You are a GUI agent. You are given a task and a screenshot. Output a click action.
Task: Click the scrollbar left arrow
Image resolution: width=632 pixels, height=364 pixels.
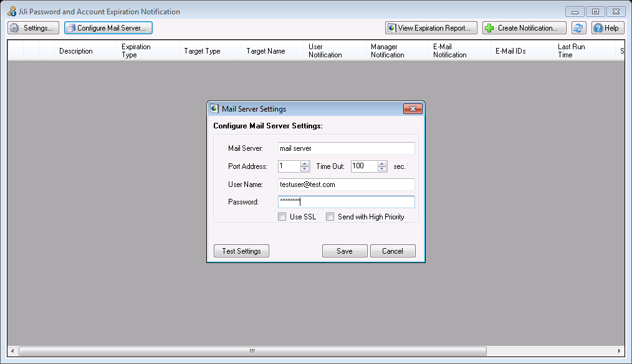[12, 351]
